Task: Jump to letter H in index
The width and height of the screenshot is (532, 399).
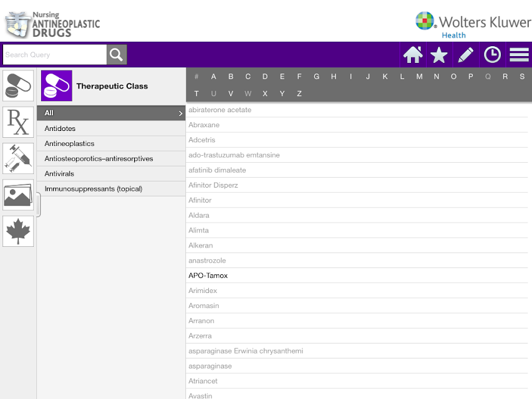Action: (x=334, y=77)
